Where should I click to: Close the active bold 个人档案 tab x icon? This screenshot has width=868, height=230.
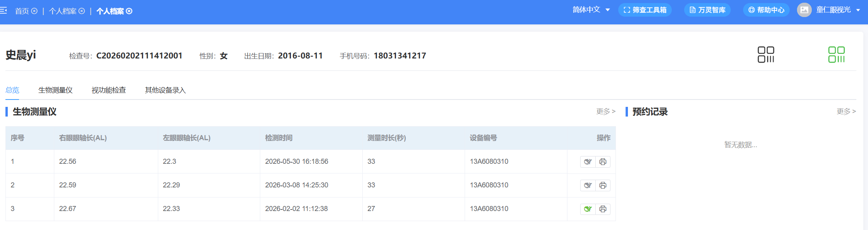pyautogui.click(x=129, y=11)
